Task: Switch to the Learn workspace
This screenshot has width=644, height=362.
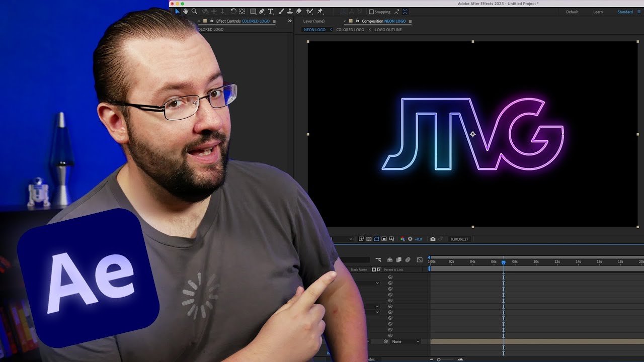Action: [598, 12]
